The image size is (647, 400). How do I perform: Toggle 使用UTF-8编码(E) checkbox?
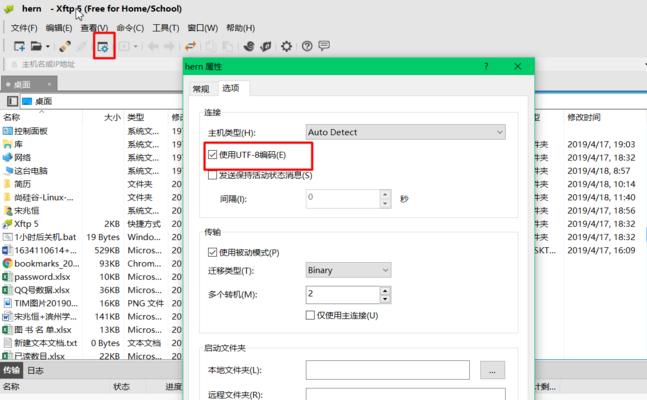click(x=213, y=155)
